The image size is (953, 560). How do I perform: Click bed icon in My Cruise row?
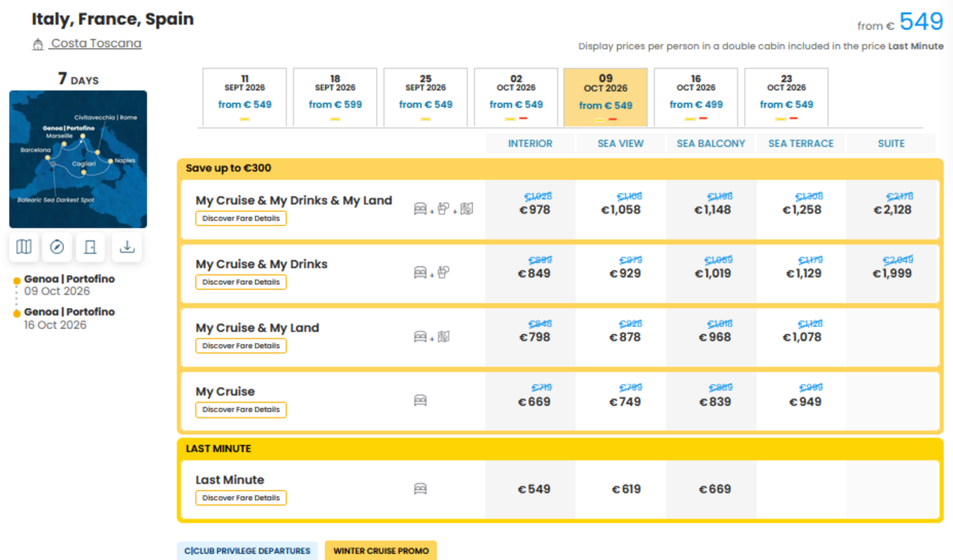click(x=420, y=400)
